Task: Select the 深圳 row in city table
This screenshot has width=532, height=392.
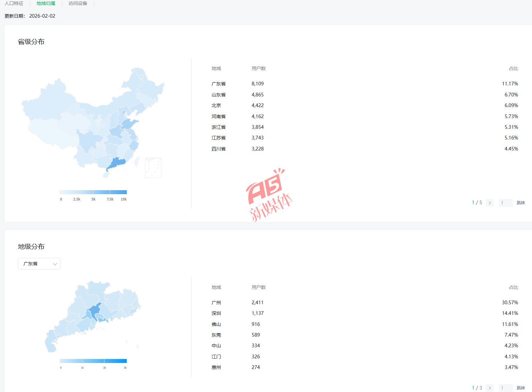Action: (216, 313)
